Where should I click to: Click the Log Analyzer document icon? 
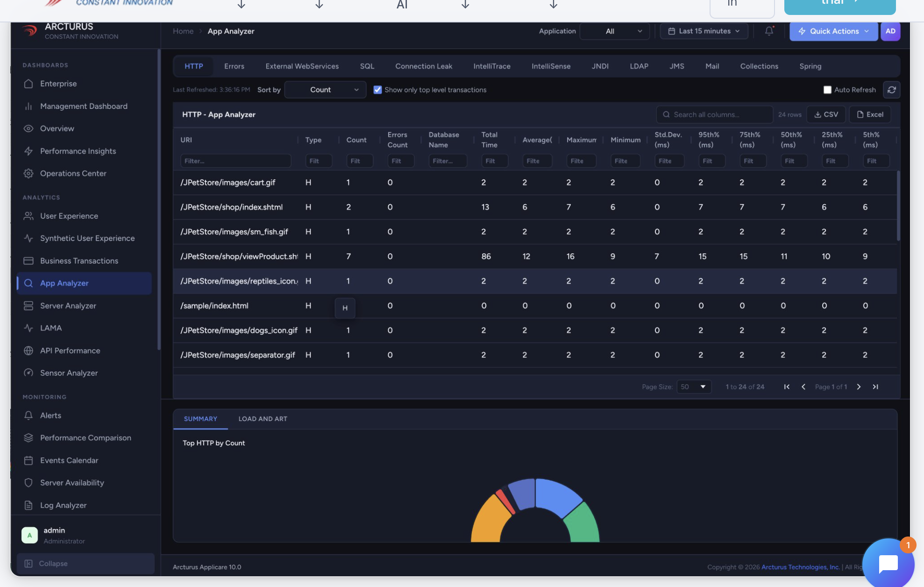(x=28, y=505)
